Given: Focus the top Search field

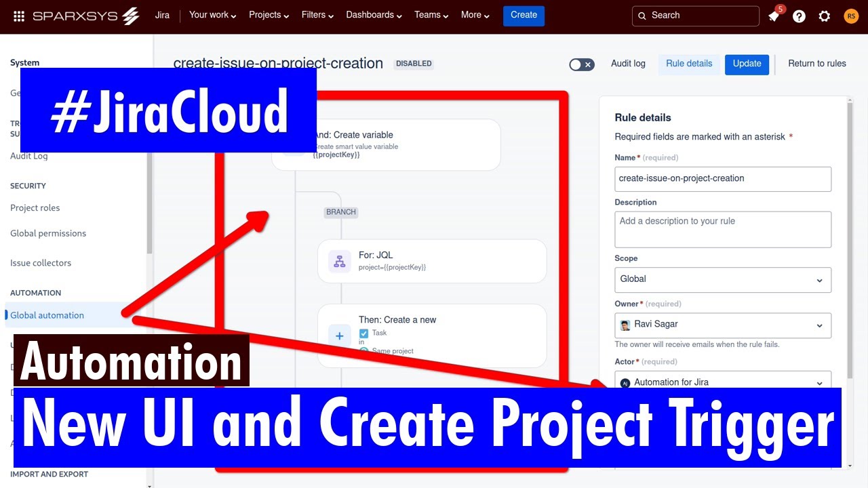Looking at the screenshot, I should point(695,16).
